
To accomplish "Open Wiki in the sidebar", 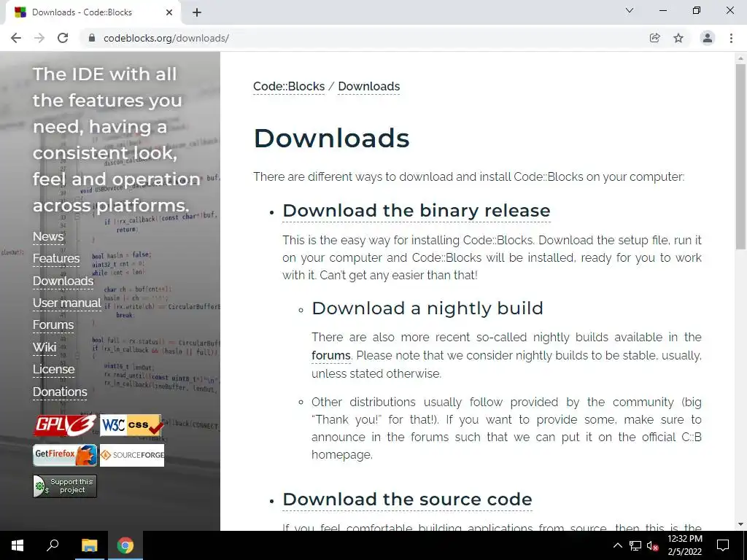I will [x=44, y=347].
